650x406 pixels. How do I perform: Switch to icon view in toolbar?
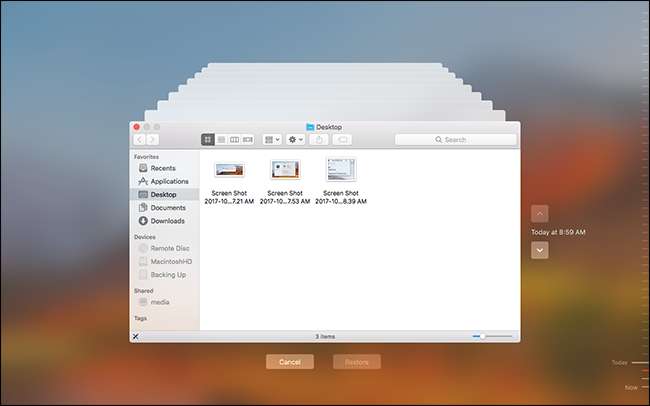click(208, 140)
